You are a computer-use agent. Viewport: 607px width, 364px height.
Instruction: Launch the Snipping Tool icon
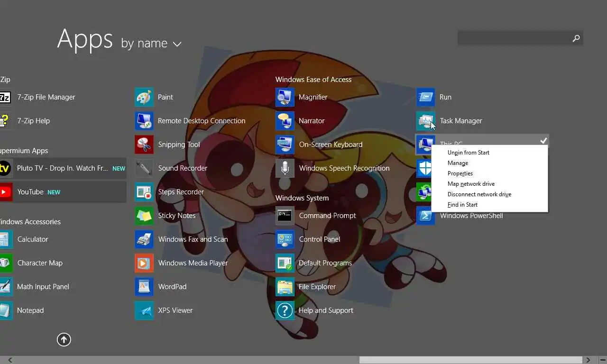[x=144, y=145]
